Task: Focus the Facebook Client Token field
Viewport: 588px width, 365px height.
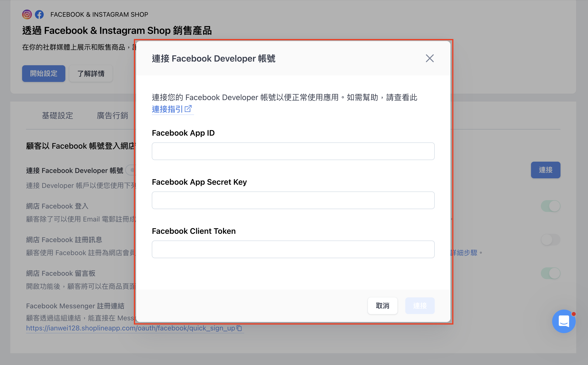Action: (293, 249)
